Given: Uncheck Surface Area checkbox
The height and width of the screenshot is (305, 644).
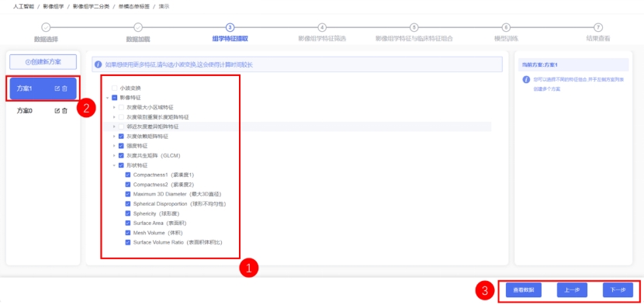Looking at the screenshot, I should coord(128,224).
